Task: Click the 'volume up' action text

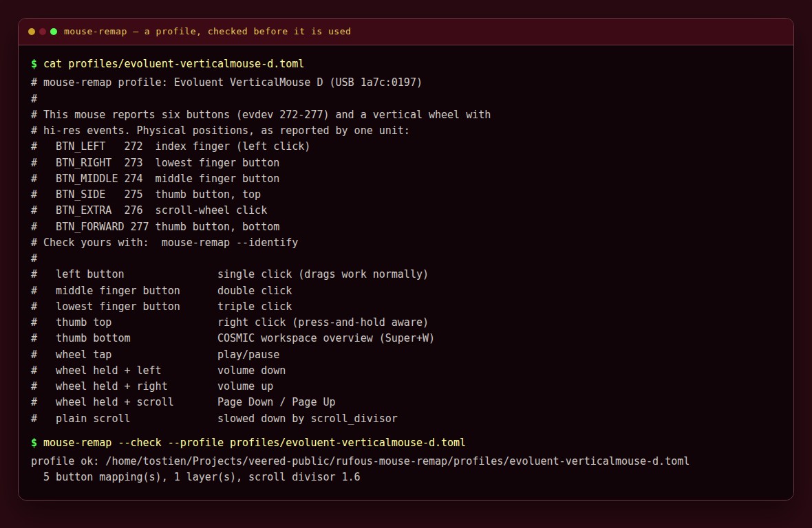Action: click(245, 386)
